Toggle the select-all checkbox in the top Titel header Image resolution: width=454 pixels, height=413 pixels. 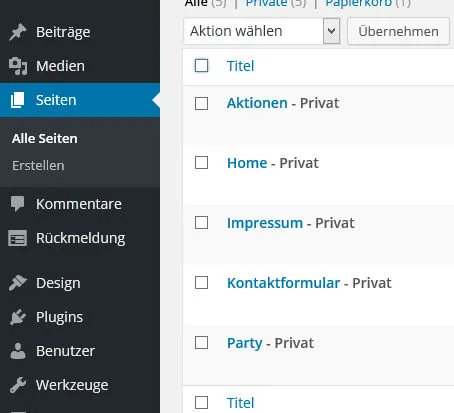[x=201, y=66]
